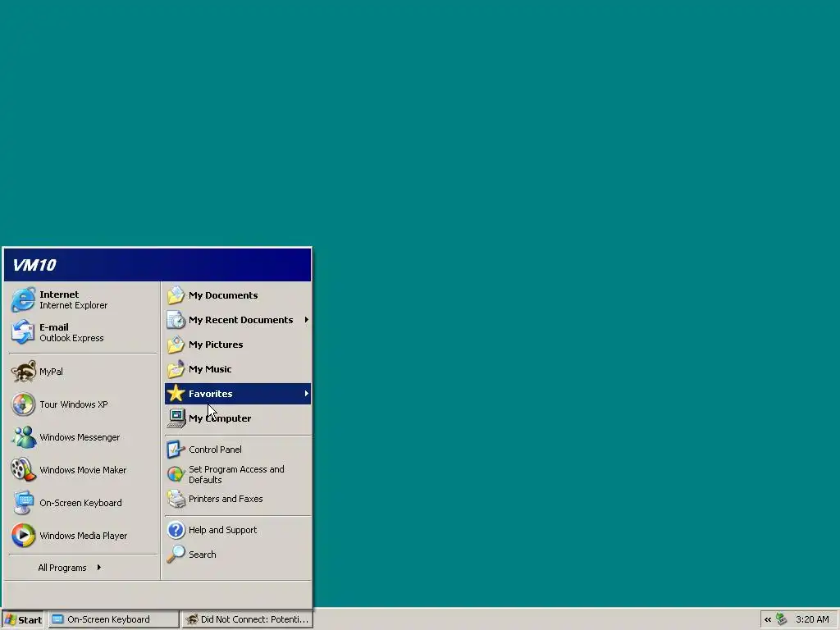Click Set Program Access and Defaults icon
Image resolution: width=840 pixels, height=630 pixels.
click(176, 474)
